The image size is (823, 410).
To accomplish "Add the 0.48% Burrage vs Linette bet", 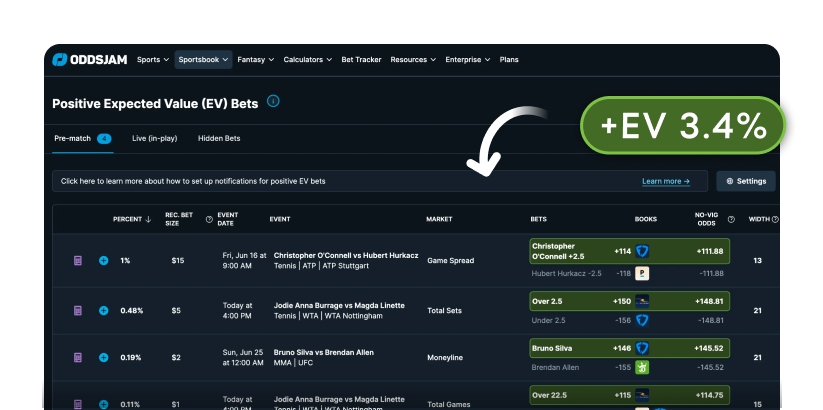I will 103,310.
